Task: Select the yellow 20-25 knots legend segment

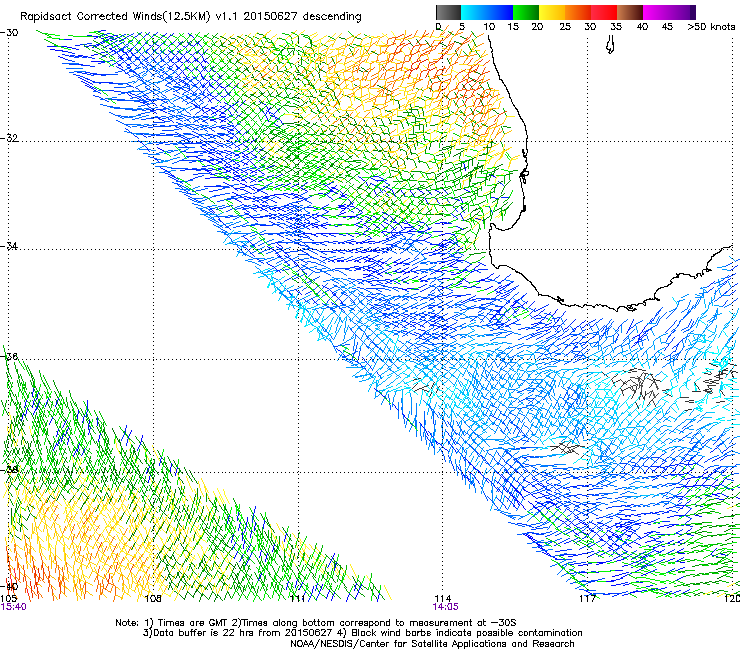Action: (x=552, y=12)
